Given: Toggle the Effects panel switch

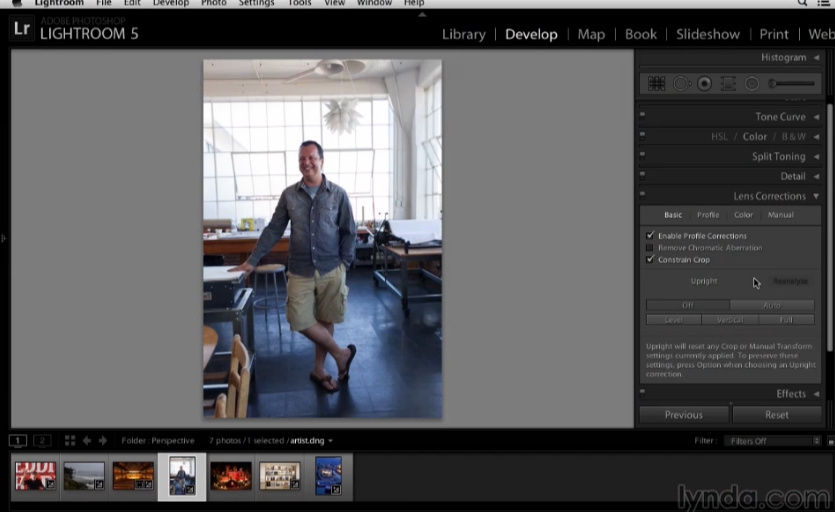Looking at the screenshot, I should point(642,392).
